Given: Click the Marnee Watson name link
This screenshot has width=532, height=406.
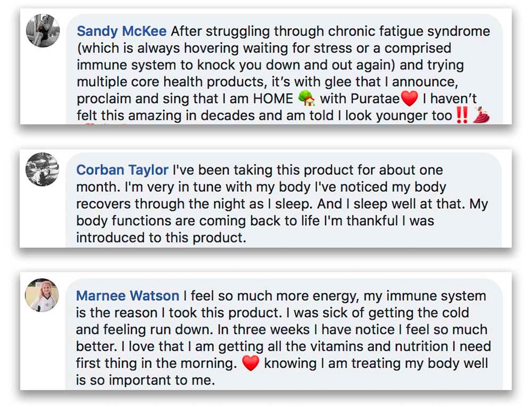Looking at the screenshot, I should [x=128, y=295].
